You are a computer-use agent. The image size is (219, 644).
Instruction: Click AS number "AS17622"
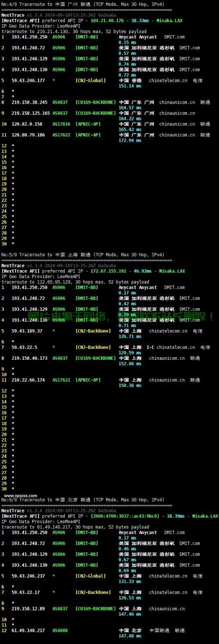[61, 135]
